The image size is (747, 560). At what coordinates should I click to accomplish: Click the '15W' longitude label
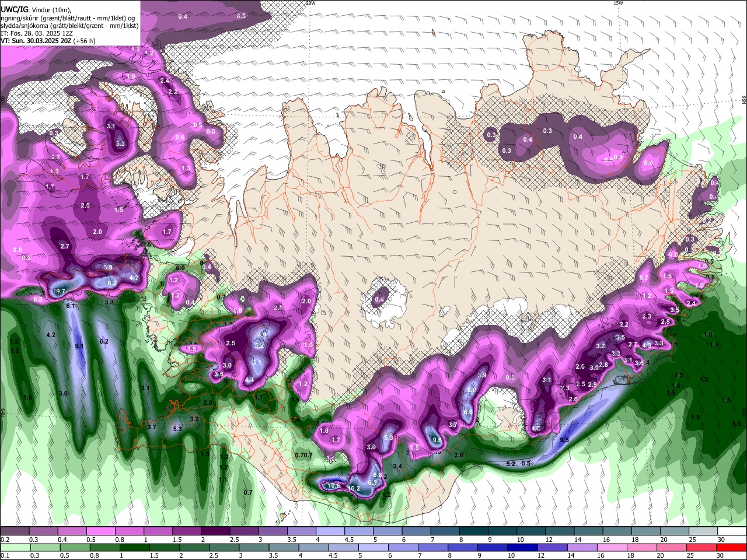pos(618,3)
